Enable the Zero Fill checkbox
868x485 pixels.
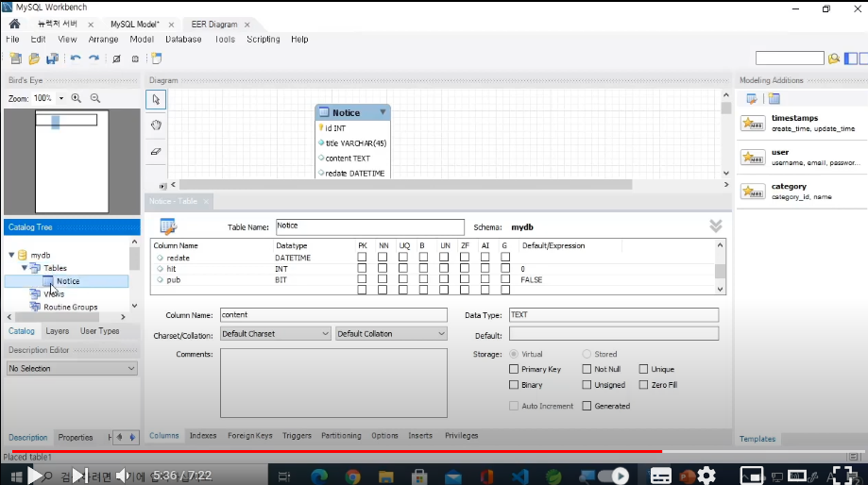pyautogui.click(x=643, y=384)
